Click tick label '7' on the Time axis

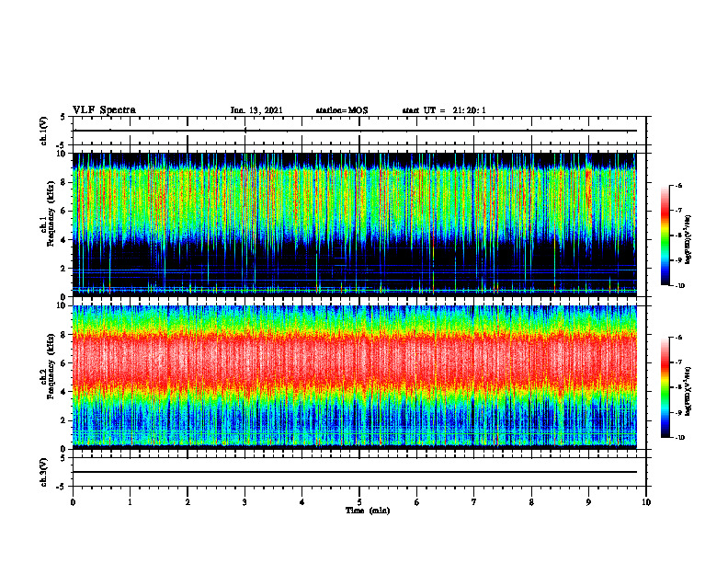click(474, 502)
